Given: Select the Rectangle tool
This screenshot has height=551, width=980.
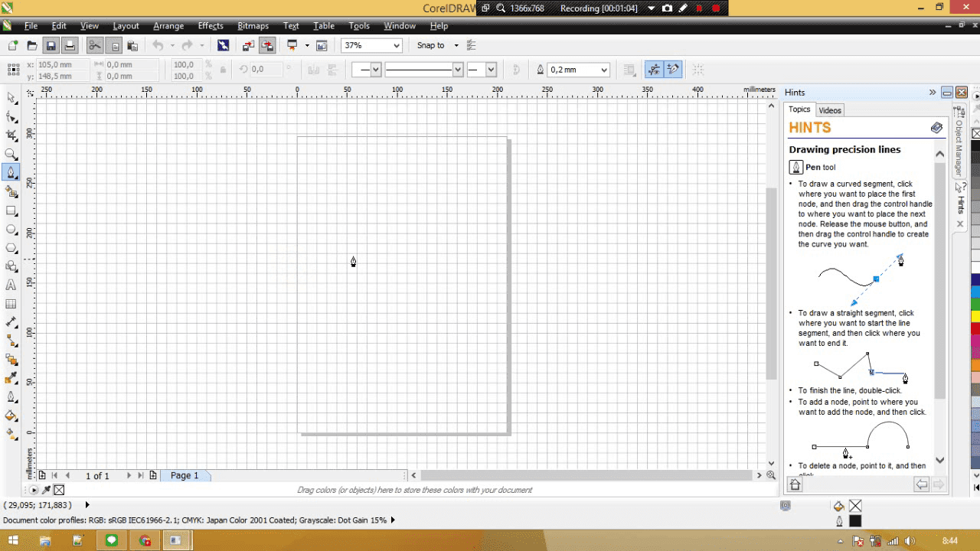Looking at the screenshot, I should point(11,210).
